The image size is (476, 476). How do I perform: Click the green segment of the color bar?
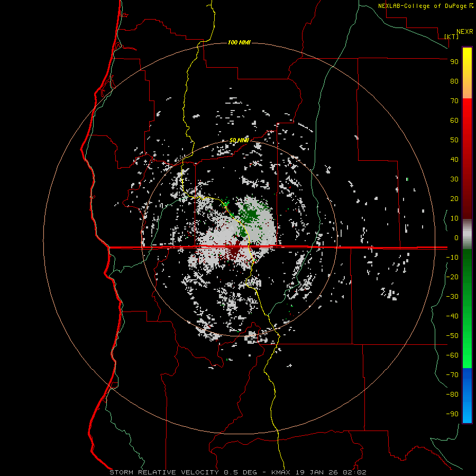click(467, 309)
